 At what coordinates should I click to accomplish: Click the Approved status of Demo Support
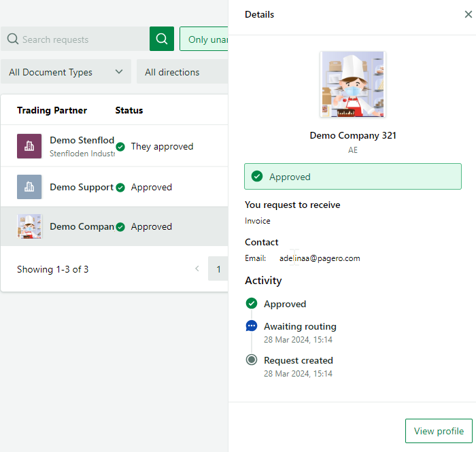pyautogui.click(x=152, y=187)
